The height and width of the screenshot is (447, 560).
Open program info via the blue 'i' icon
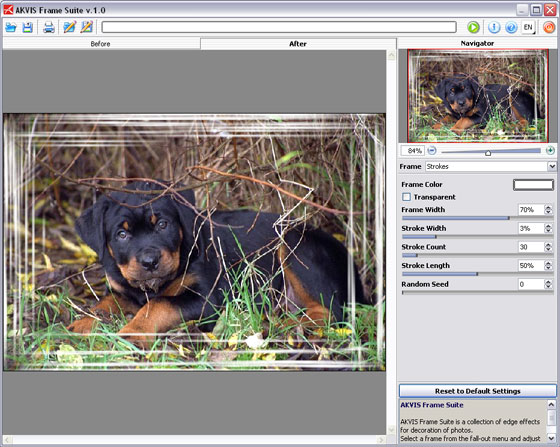pos(494,27)
